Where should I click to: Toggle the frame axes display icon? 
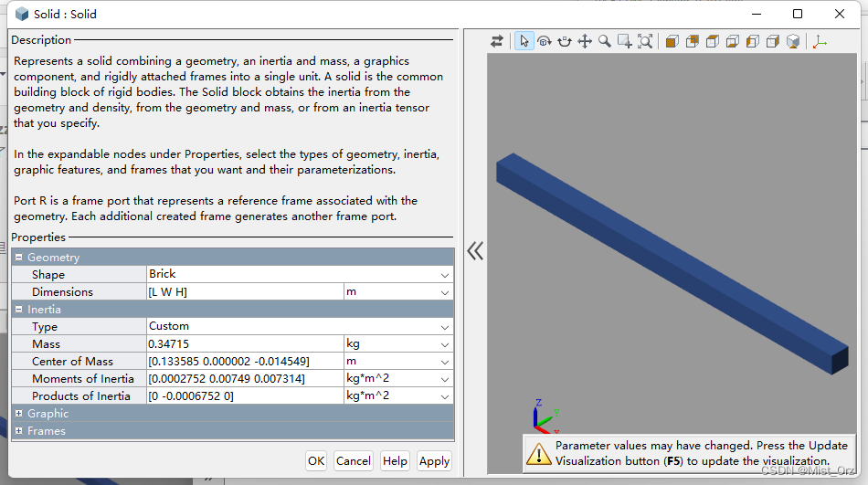[820, 41]
